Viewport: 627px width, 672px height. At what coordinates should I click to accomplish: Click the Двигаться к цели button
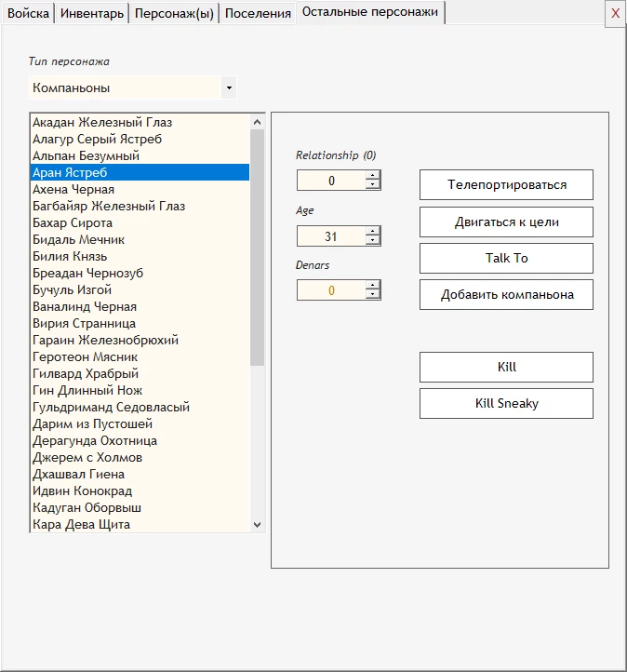pos(506,222)
